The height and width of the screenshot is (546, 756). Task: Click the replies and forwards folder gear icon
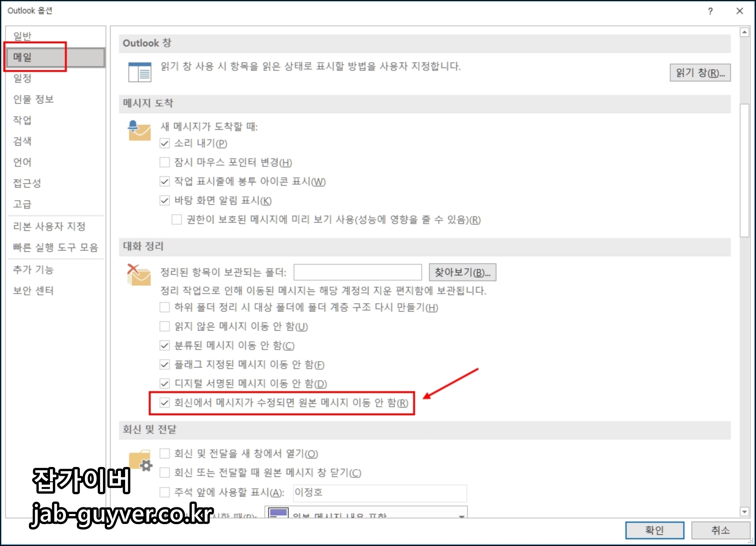[141, 460]
